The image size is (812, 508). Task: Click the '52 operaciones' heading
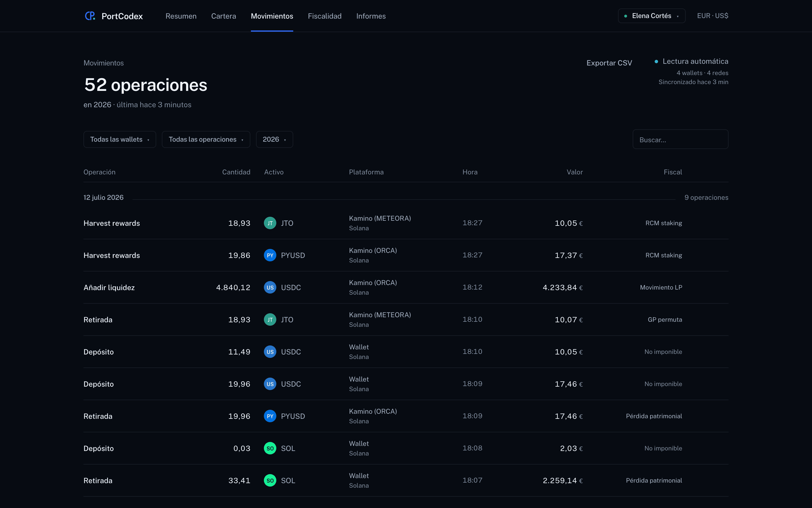[145, 85]
